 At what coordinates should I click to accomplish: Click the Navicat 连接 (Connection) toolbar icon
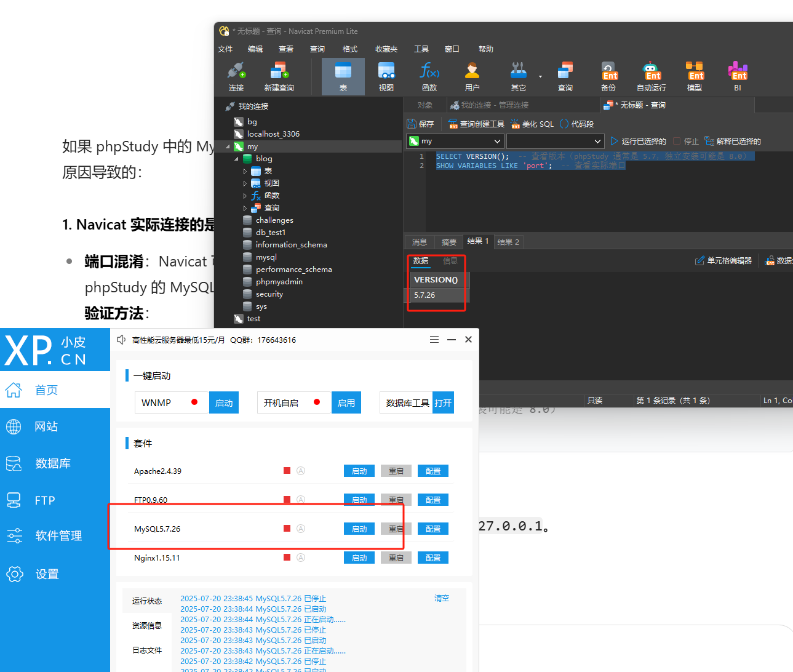point(236,76)
